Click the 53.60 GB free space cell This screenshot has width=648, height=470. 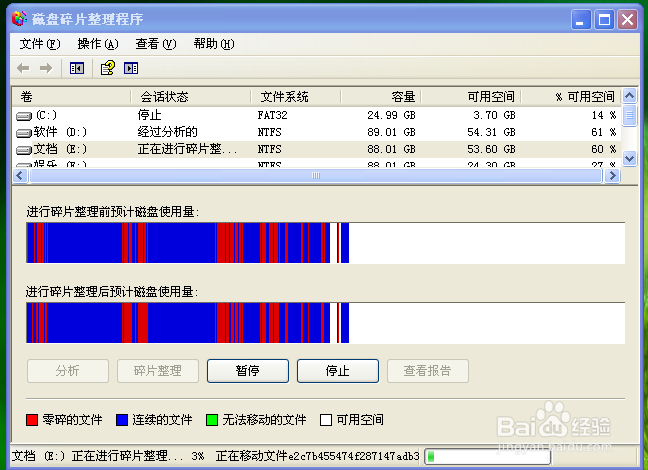tap(491, 149)
